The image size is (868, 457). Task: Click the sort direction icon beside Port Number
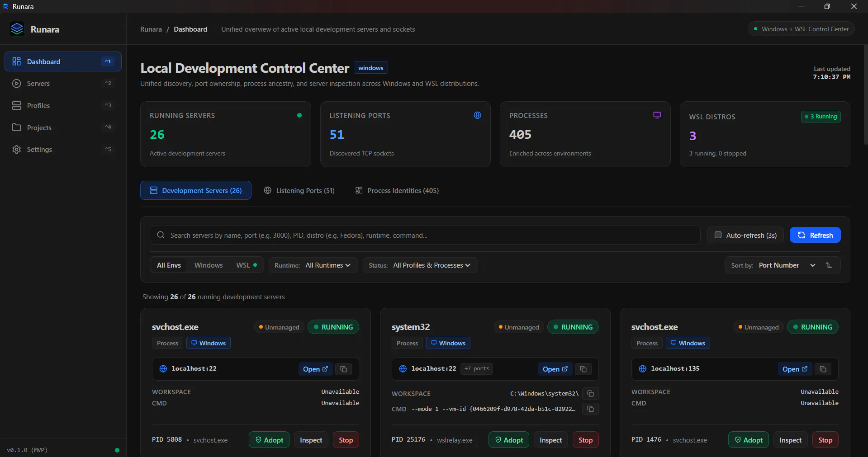click(x=829, y=265)
